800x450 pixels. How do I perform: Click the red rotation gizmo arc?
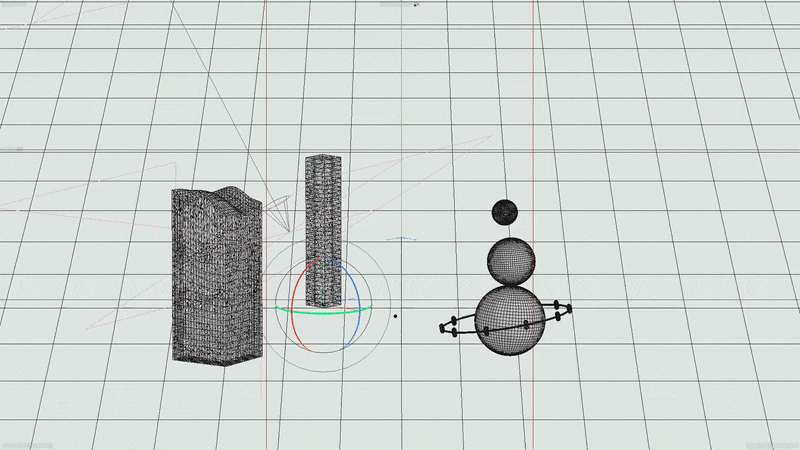point(294,306)
